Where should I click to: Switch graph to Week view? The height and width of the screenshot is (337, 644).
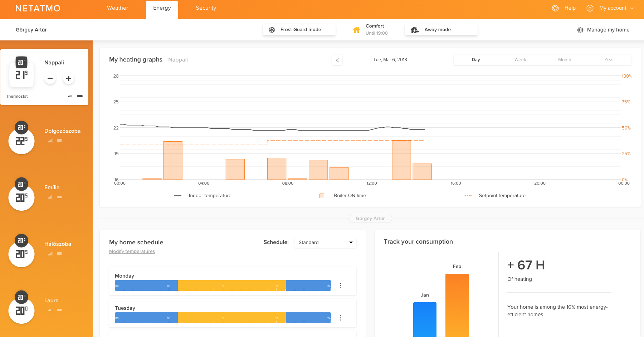pos(520,60)
